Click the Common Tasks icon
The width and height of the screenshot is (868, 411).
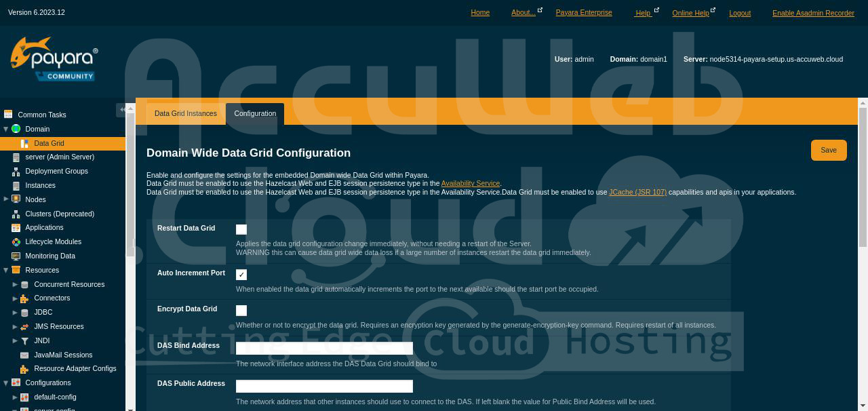coord(8,115)
